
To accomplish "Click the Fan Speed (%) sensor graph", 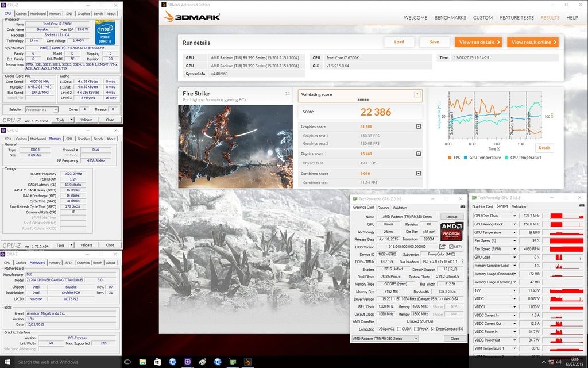I will point(567,241).
